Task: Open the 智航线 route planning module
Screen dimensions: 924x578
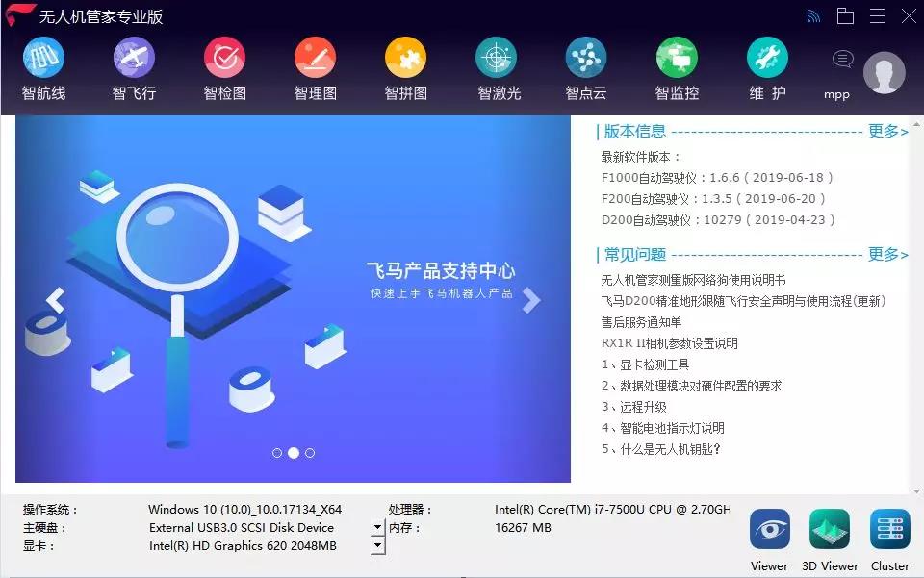Action: coord(43,59)
